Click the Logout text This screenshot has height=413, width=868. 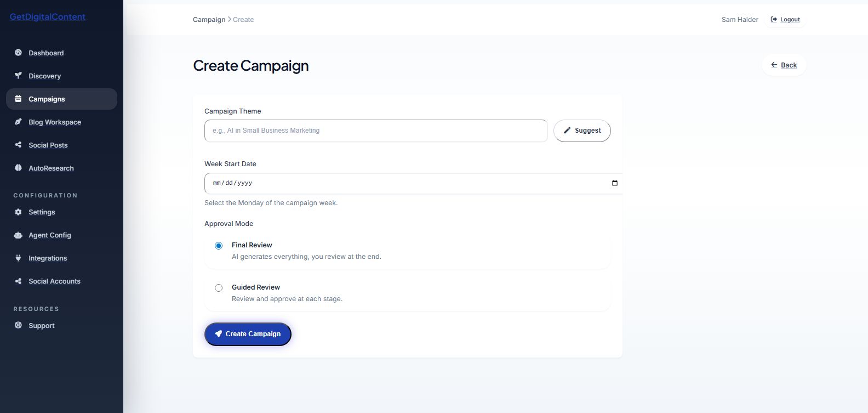[790, 19]
